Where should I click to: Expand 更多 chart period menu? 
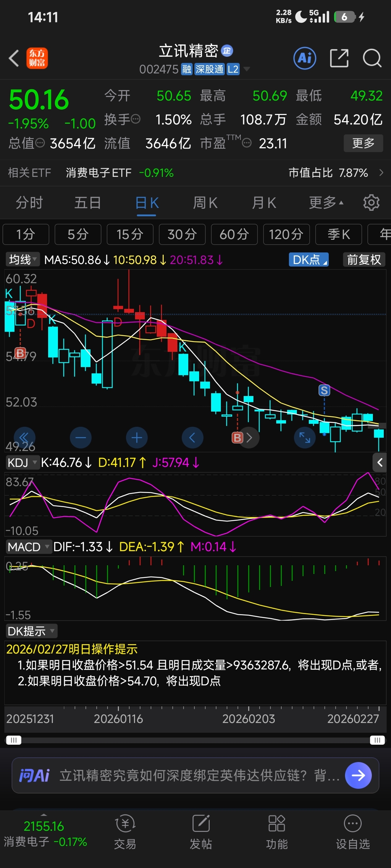(326, 203)
